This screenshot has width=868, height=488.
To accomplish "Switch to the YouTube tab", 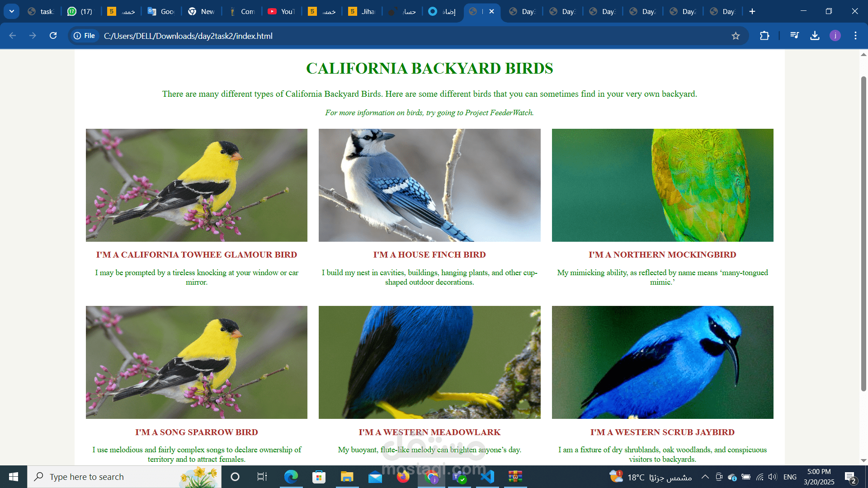I will tap(281, 11).
